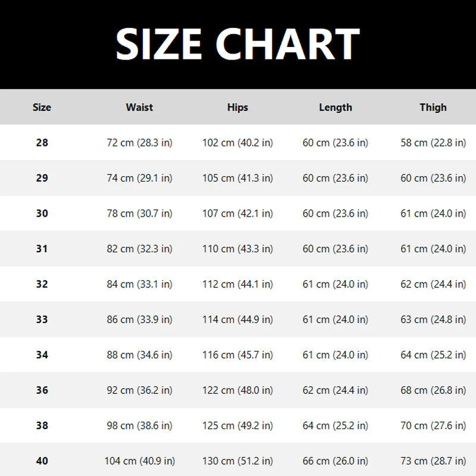The image size is (476, 476).
Task: Click size 40 row label
Action: tap(42, 461)
